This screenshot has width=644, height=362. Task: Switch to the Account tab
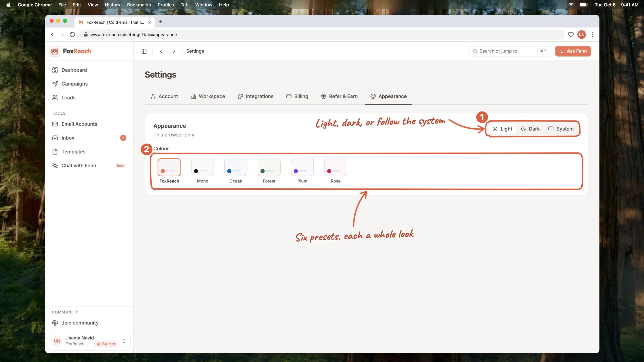[164, 97]
